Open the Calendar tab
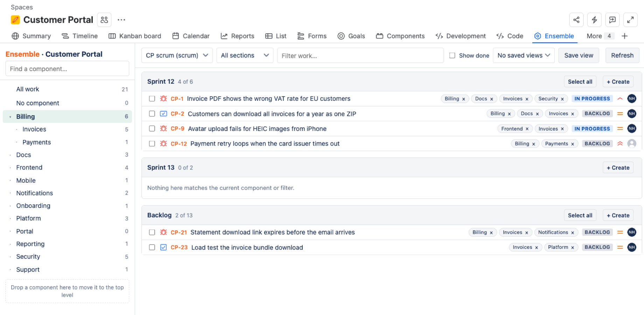644x315 pixels. pyautogui.click(x=191, y=36)
